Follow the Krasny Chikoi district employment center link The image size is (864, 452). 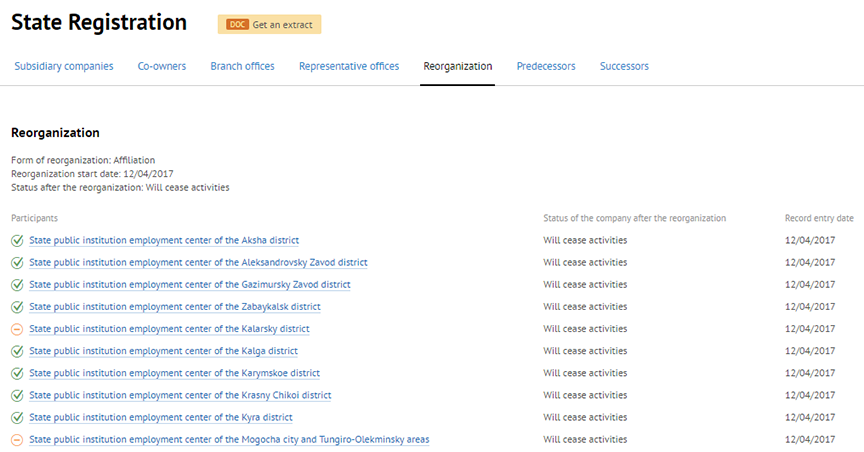pyautogui.click(x=180, y=395)
